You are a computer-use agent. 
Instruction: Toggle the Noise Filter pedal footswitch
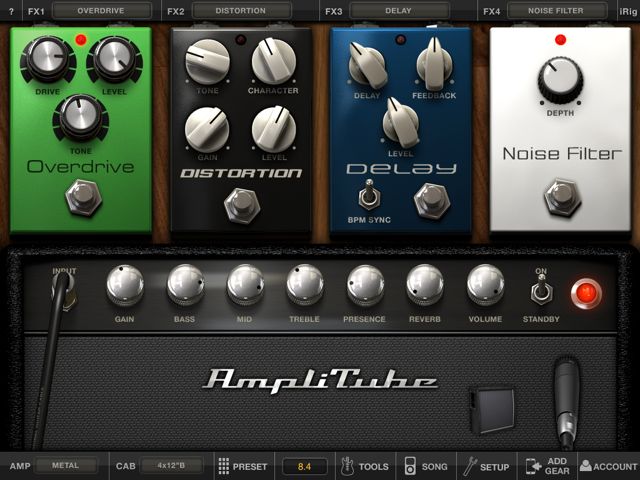coord(562,197)
